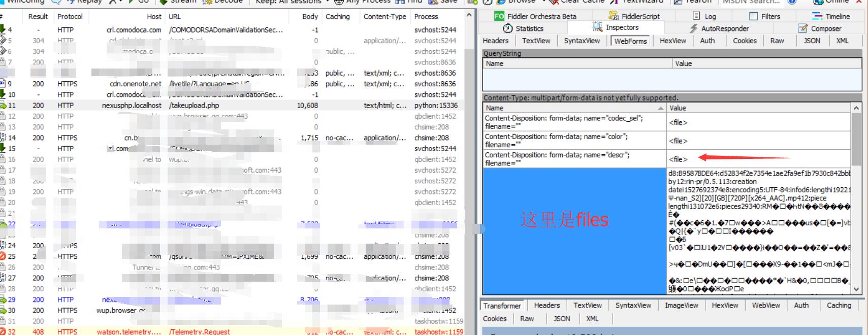
Task: Sort form fields by Name header arrow
Action: coord(661,108)
